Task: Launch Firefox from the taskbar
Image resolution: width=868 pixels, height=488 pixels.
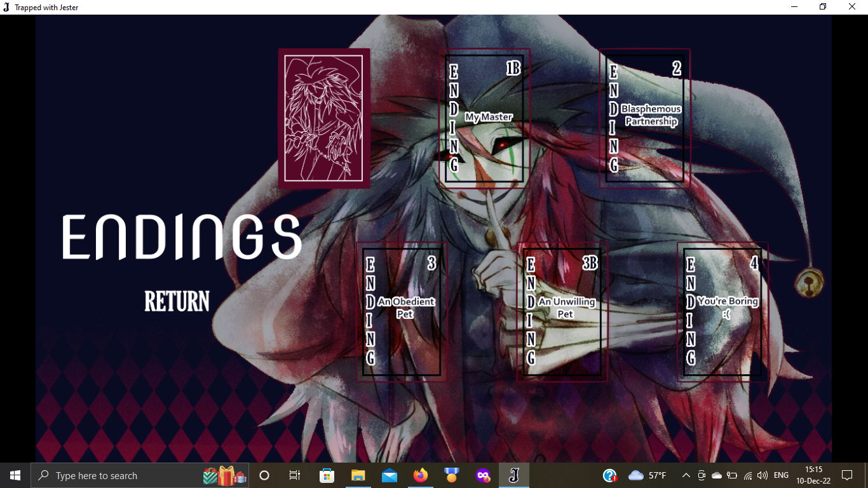Action: pos(420,475)
